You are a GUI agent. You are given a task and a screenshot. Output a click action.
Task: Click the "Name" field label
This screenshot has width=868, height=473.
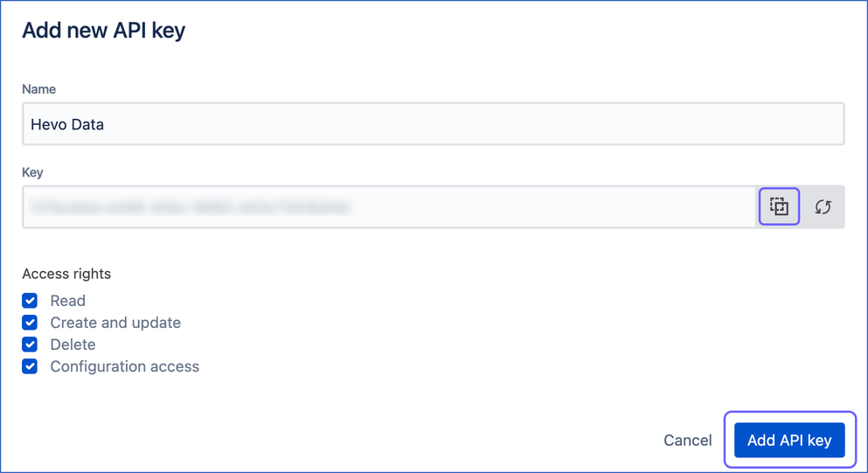click(x=38, y=89)
